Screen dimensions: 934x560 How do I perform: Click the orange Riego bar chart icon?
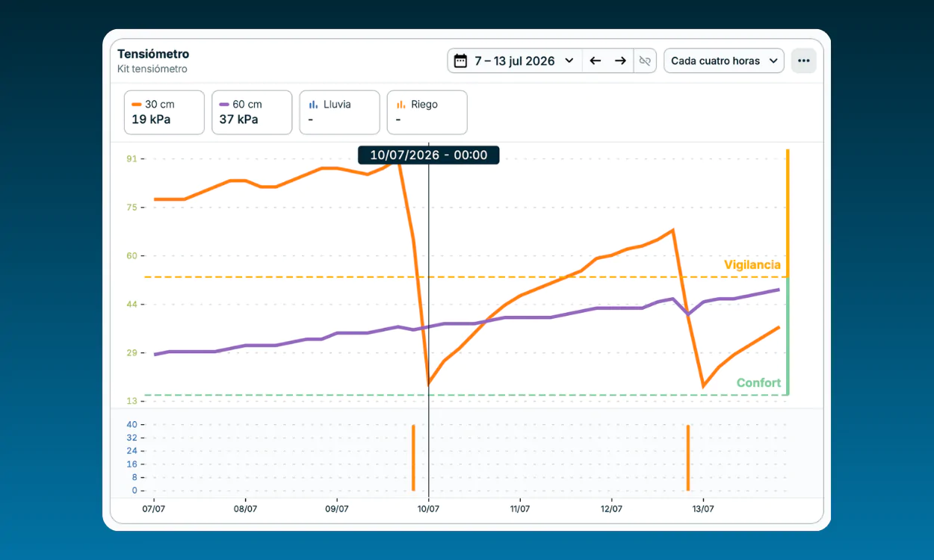click(400, 105)
